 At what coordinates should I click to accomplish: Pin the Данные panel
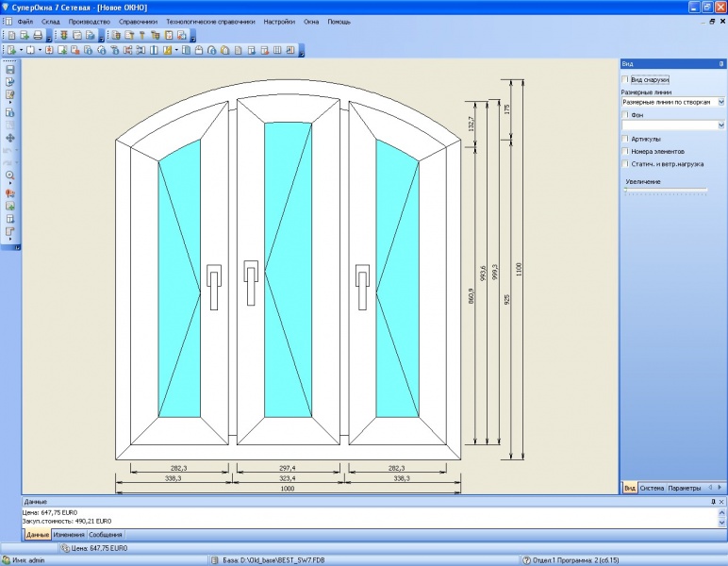[713, 502]
